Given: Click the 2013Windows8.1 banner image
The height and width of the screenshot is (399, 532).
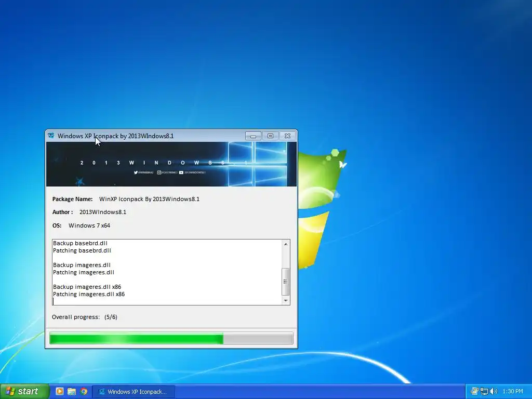Looking at the screenshot, I should (x=171, y=164).
